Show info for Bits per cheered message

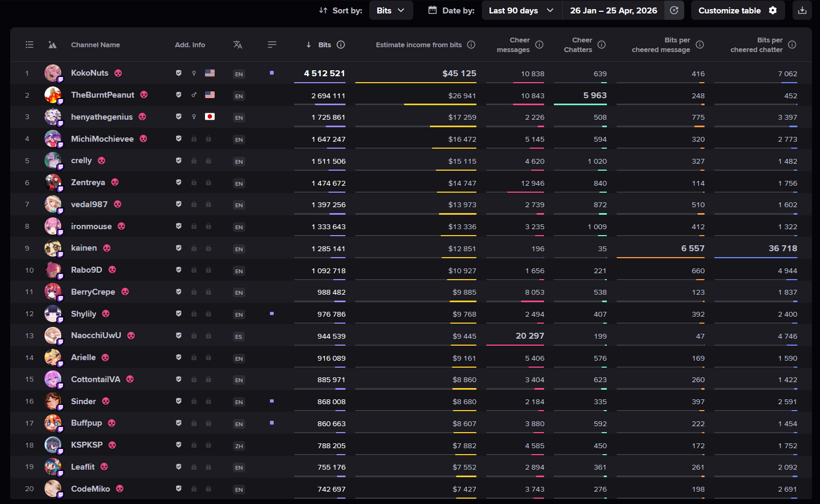coord(700,45)
